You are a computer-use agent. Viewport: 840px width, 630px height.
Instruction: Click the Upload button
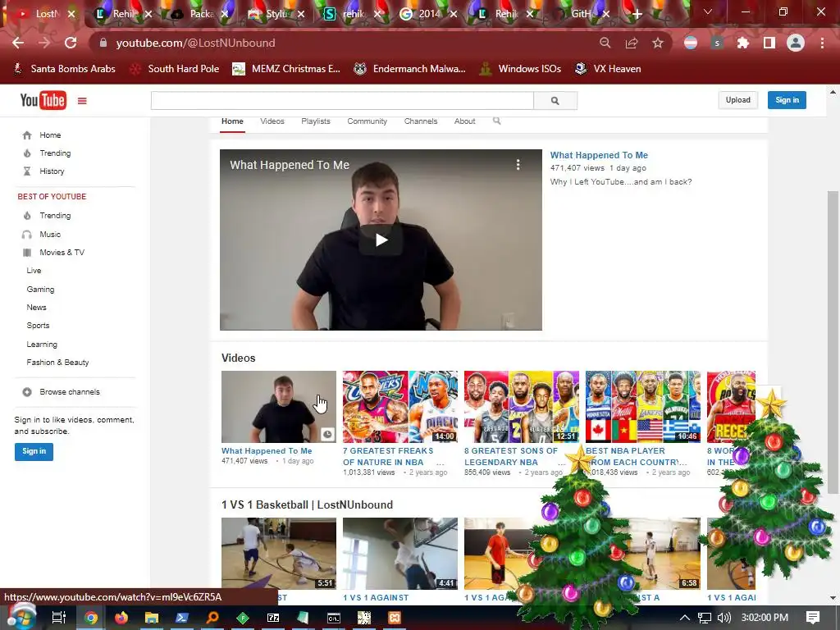click(737, 100)
